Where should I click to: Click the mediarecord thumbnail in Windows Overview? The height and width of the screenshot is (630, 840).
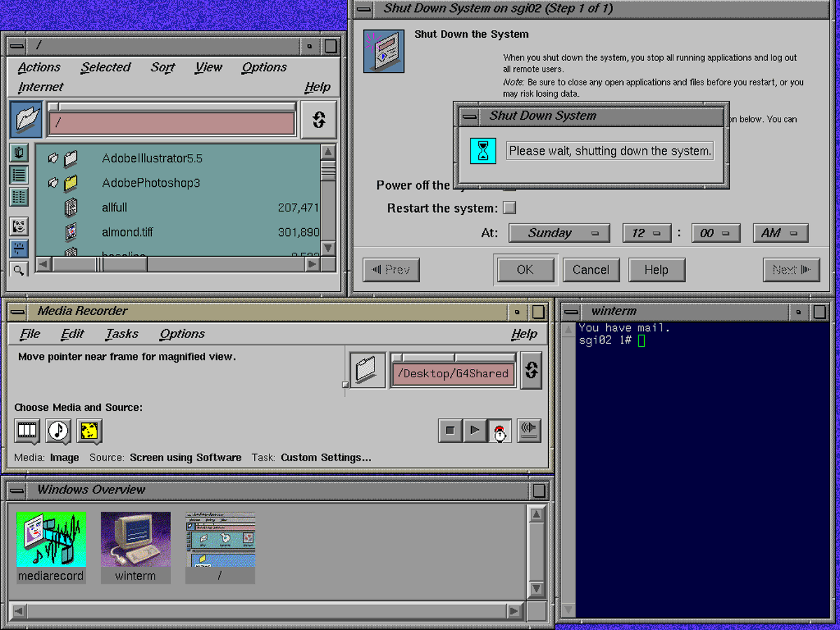51,548
